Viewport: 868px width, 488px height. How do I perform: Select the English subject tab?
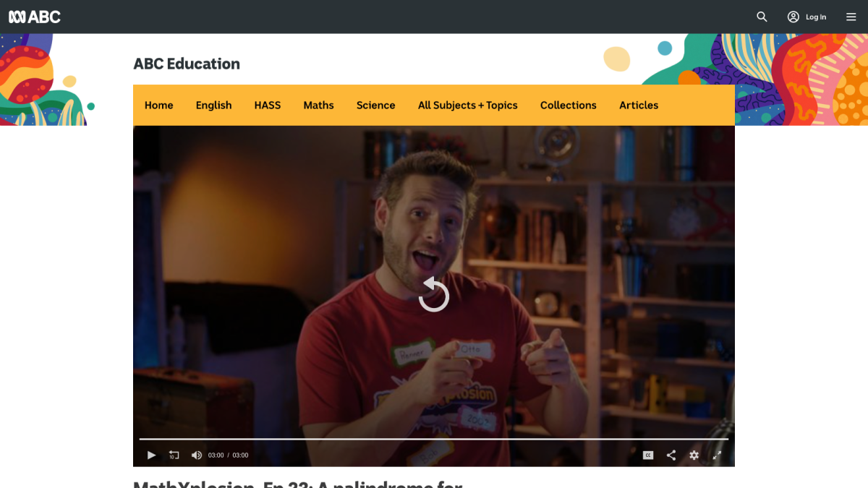pos(213,105)
